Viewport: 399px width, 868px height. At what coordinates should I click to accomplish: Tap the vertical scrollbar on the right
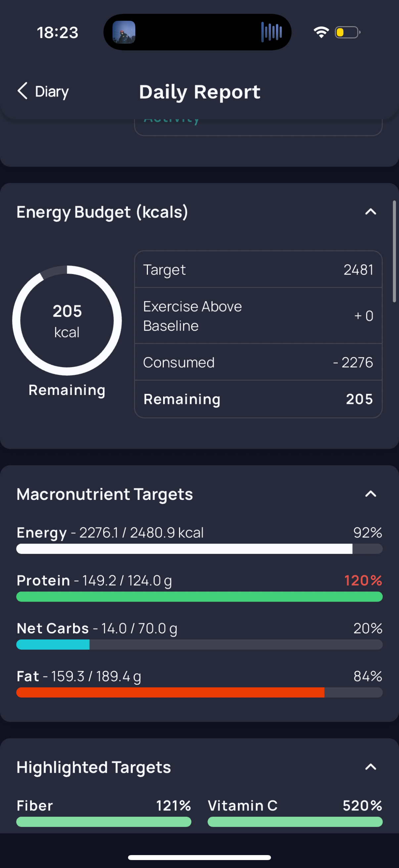pyautogui.click(x=394, y=251)
